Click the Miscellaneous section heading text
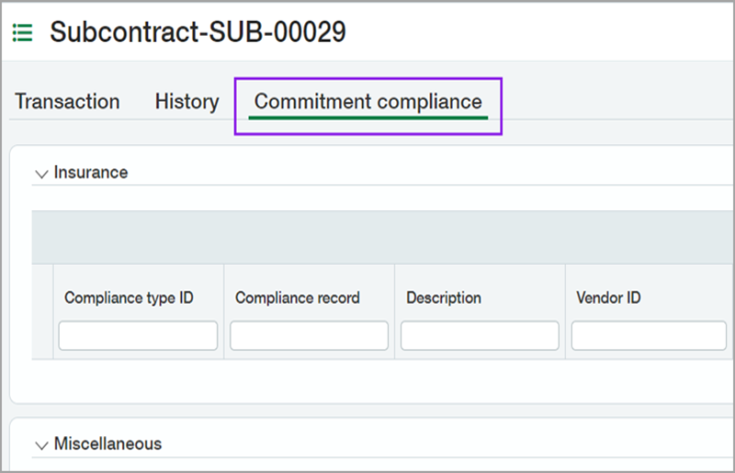 coord(108,444)
